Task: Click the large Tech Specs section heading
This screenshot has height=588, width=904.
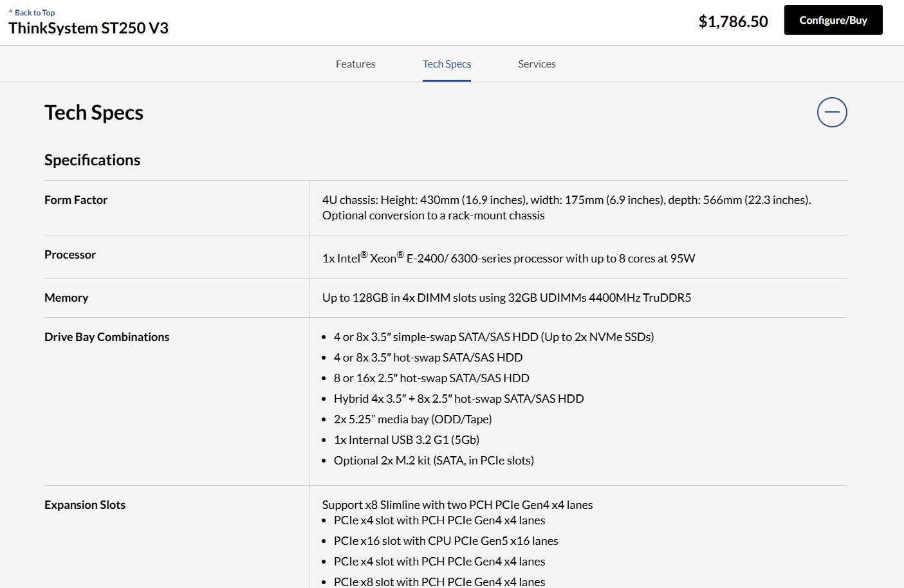Action: (94, 113)
